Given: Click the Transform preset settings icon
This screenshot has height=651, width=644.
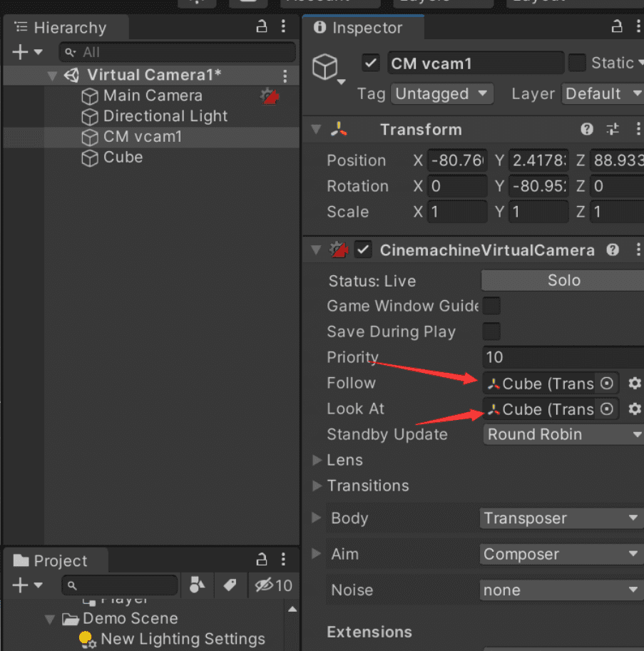Looking at the screenshot, I should (x=613, y=129).
